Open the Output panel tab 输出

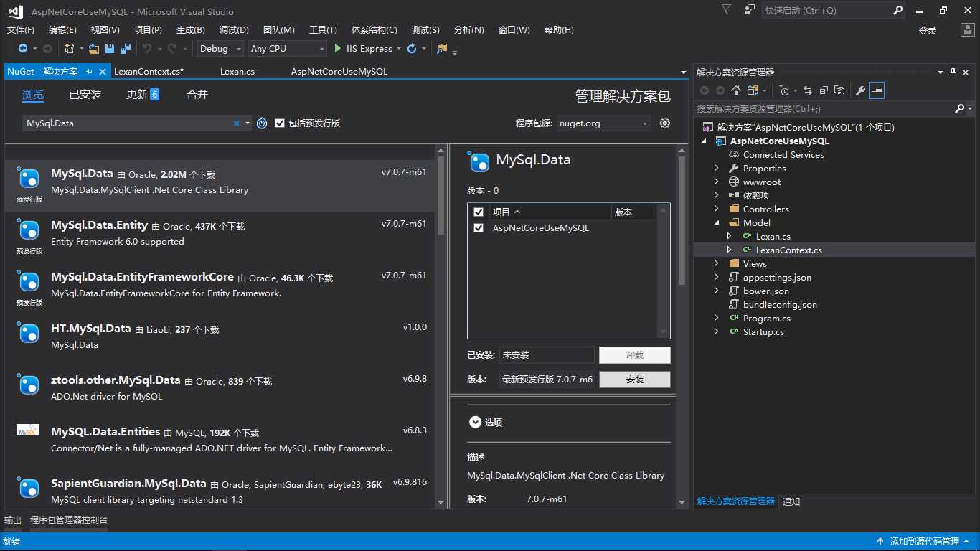pyautogui.click(x=13, y=520)
